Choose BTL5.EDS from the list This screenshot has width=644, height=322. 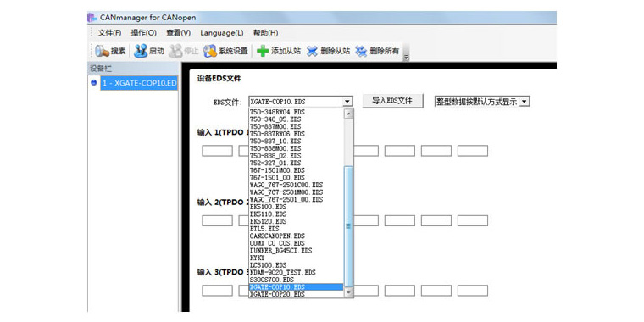(296, 229)
